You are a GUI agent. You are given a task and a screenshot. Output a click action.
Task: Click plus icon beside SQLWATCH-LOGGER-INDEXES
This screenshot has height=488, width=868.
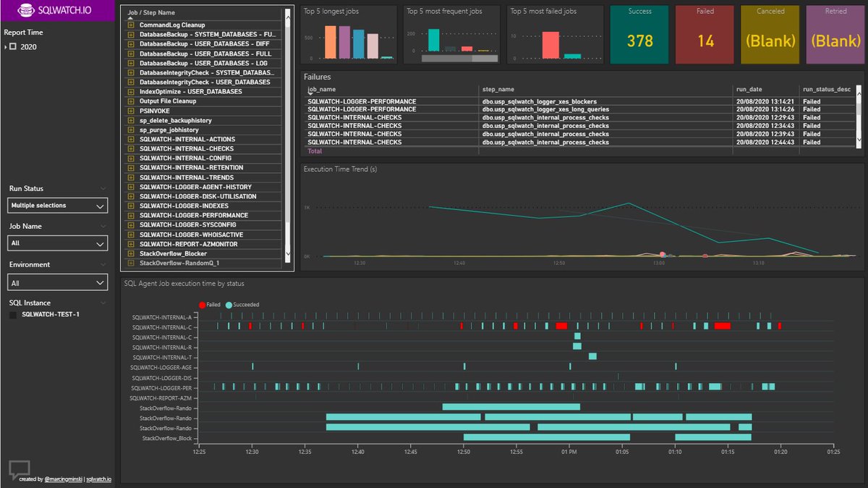coord(131,206)
